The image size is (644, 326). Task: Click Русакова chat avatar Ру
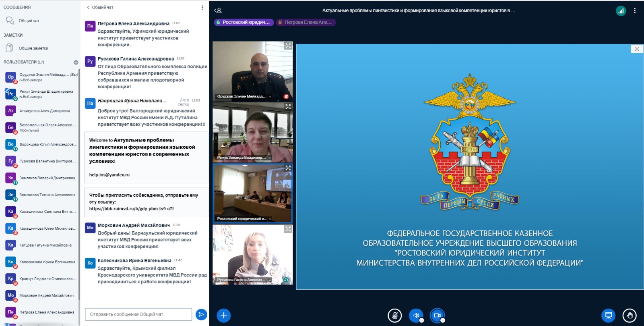(90, 61)
